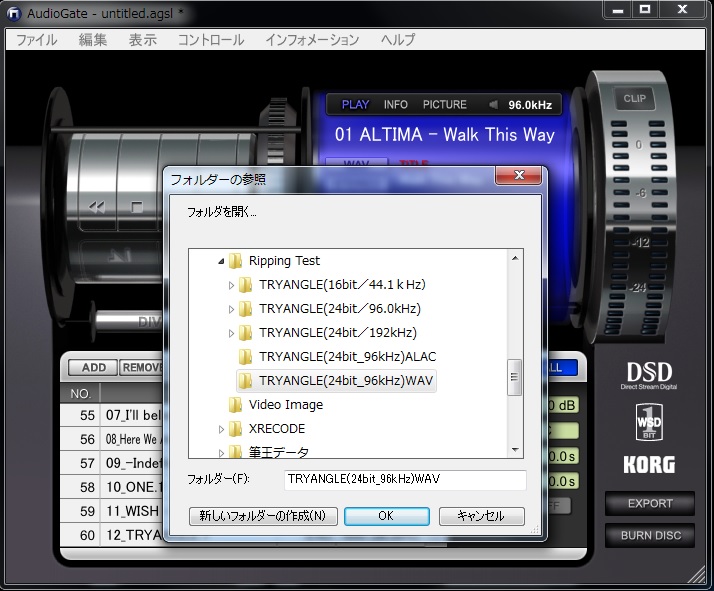Open the 表示 menu
This screenshot has height=591, width=714.
coord(143,40)
